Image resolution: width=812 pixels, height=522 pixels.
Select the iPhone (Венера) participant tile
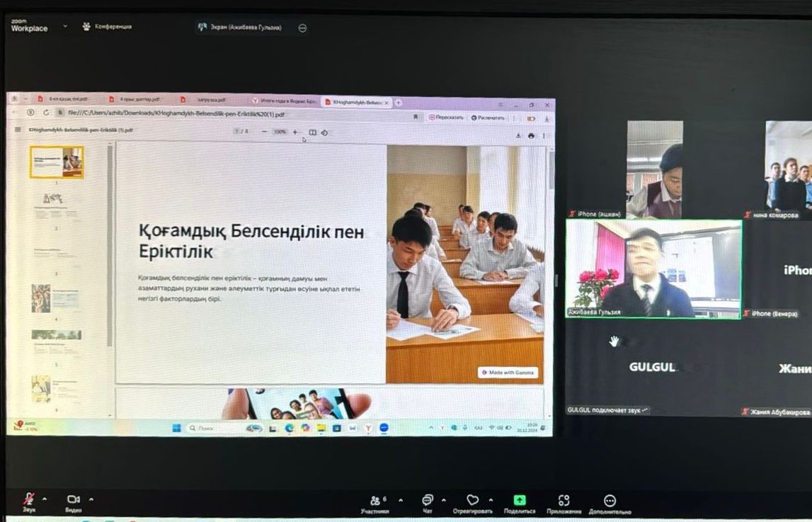[x=778, y=269]
